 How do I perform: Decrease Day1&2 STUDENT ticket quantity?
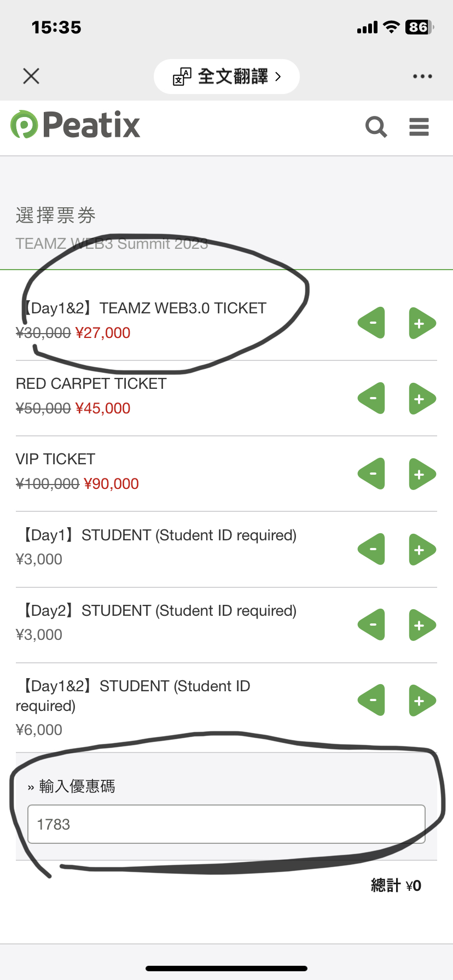(x=371, y=701)
